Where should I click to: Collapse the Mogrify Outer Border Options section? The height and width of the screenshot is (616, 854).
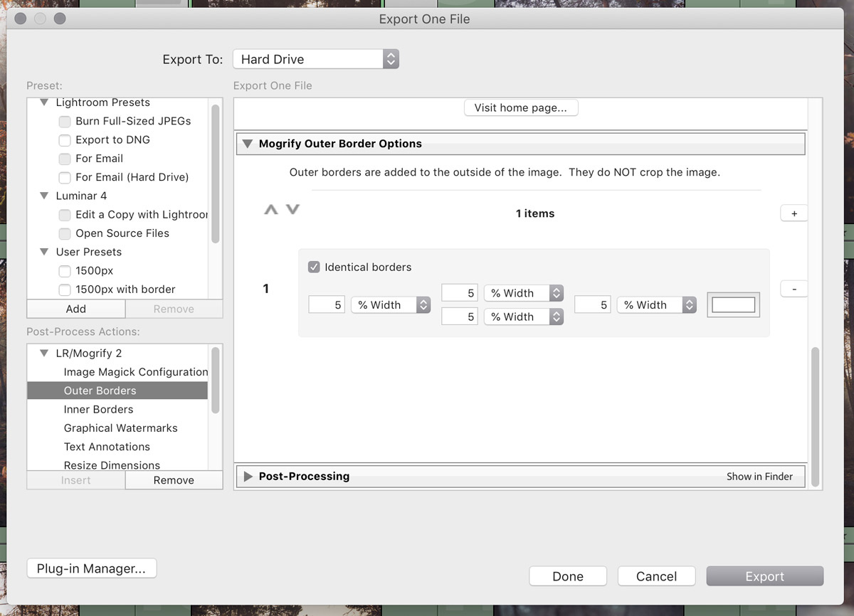(248, 144)
